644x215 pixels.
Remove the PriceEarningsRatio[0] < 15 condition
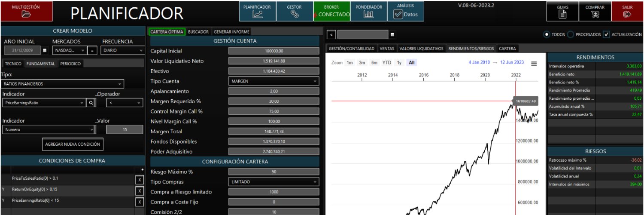(140, 202)
